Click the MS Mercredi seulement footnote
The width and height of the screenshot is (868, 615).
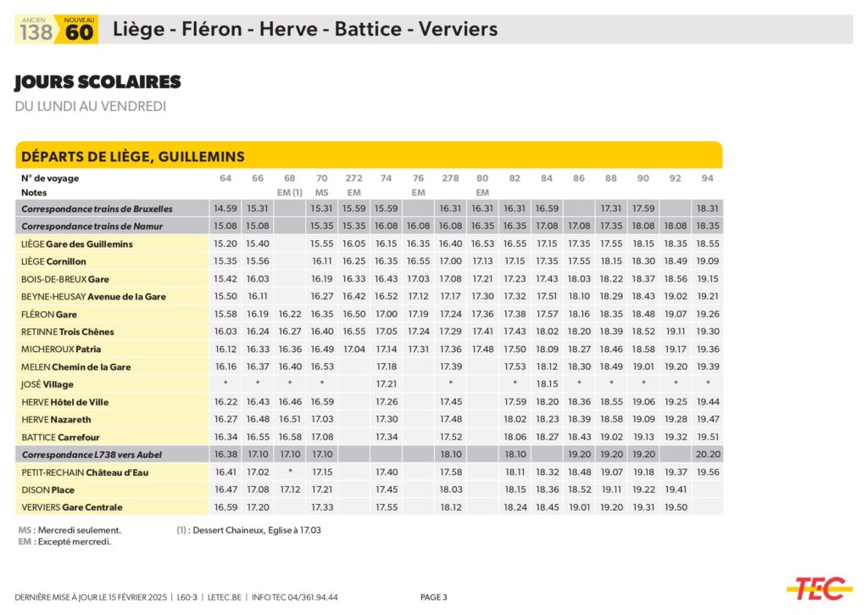coord(70,530)
